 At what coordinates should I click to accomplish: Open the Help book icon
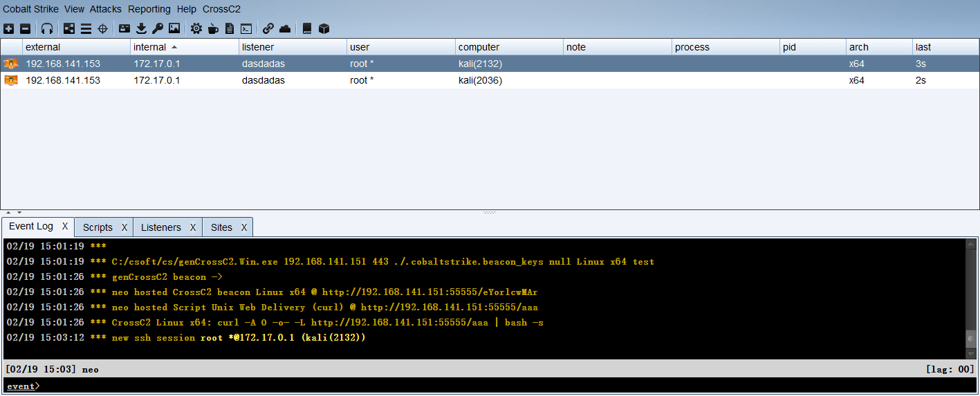click(x=307, y=28)
